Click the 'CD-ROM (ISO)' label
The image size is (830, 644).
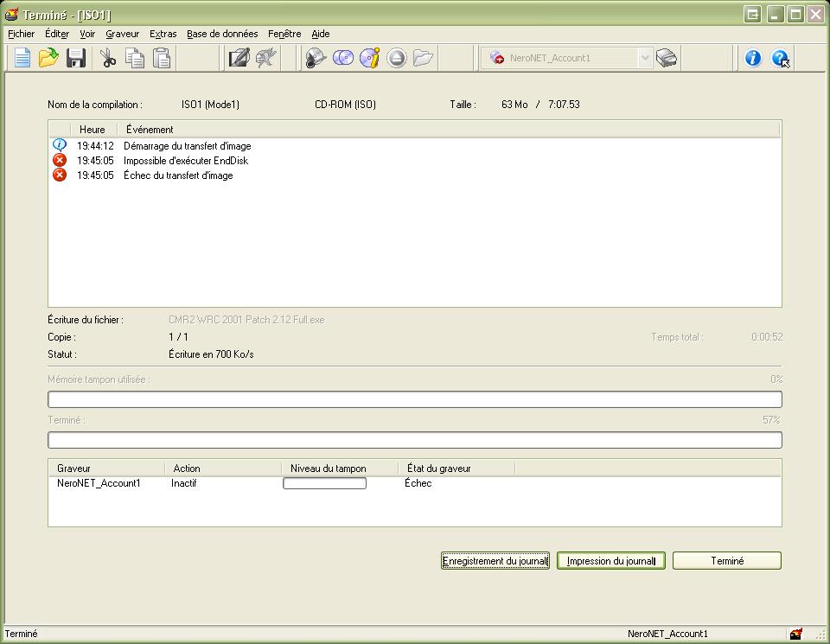click(x=345, y=105)
